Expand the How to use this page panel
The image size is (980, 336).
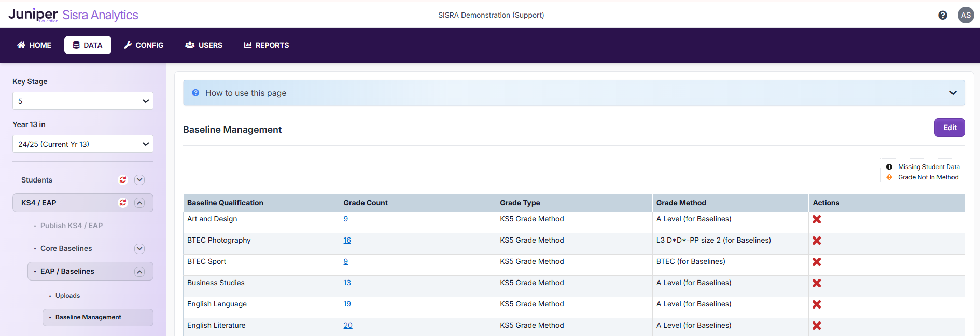click(953, 93)
